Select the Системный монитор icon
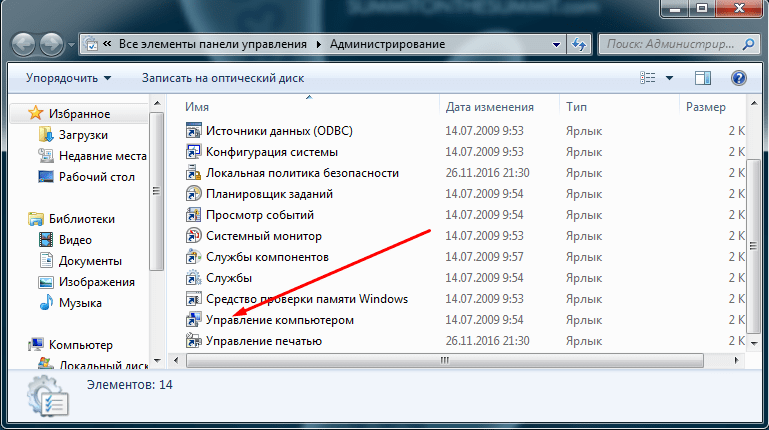This screenshot has width=769, height=430. tap(193, 236)
